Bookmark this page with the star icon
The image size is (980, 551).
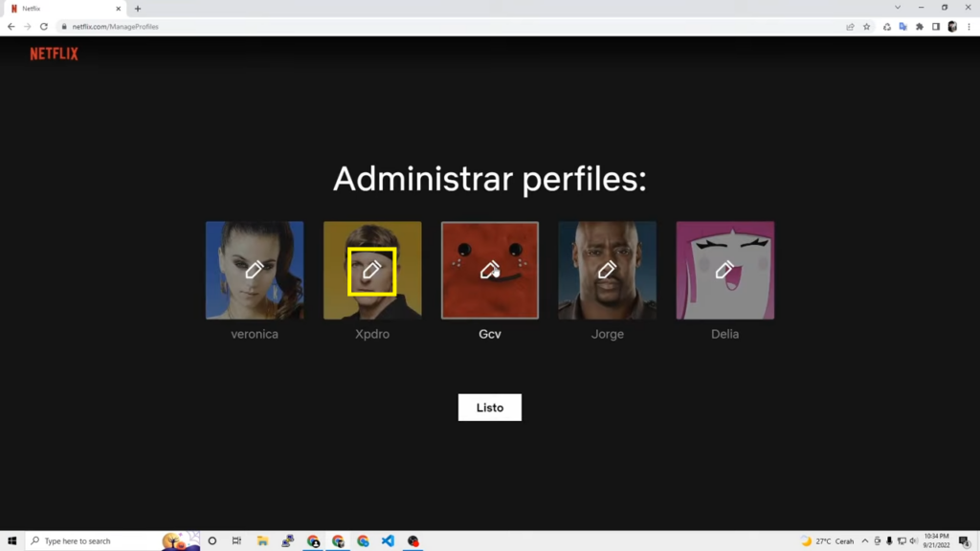click(x=864, y=27)
